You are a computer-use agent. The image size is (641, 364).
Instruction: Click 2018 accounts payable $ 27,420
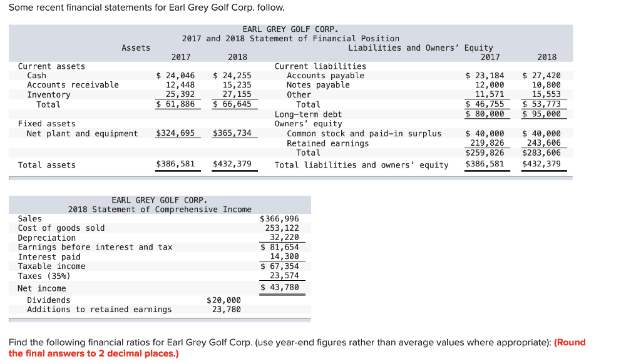coord(541,76)
